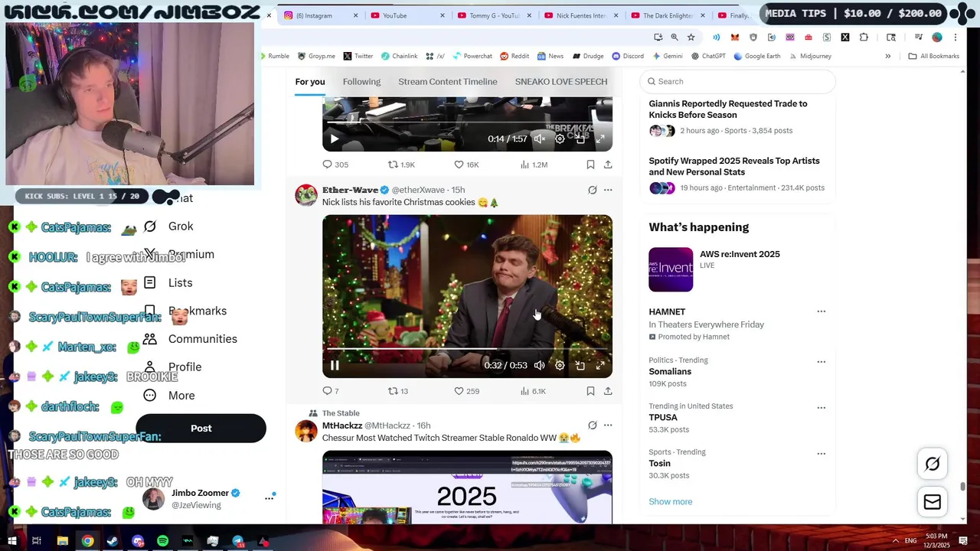The width and height of the screenshot is (980, 551).
Task: Like the post with 16K likes
Action: click(x=466, y=165)
